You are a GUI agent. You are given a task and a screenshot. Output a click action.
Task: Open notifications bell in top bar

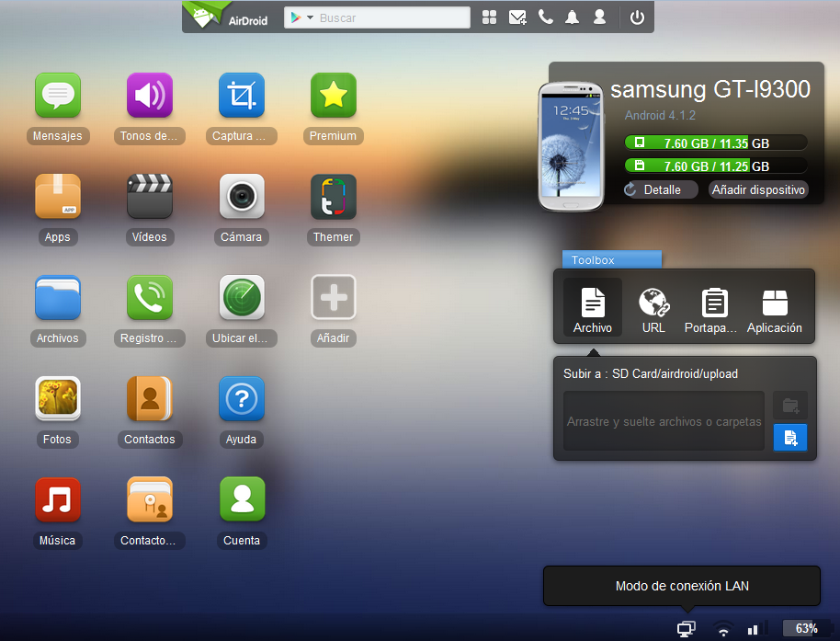click(x=573, y=17)
